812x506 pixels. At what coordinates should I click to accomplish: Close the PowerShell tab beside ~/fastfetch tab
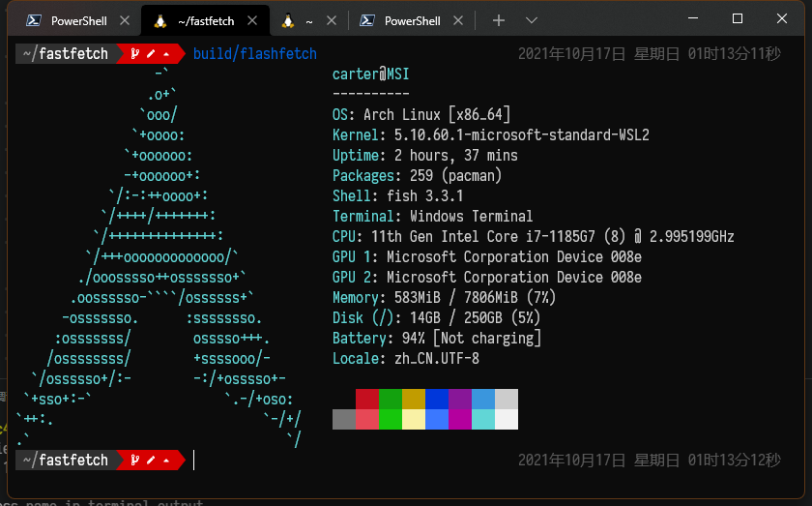point(125,20)
